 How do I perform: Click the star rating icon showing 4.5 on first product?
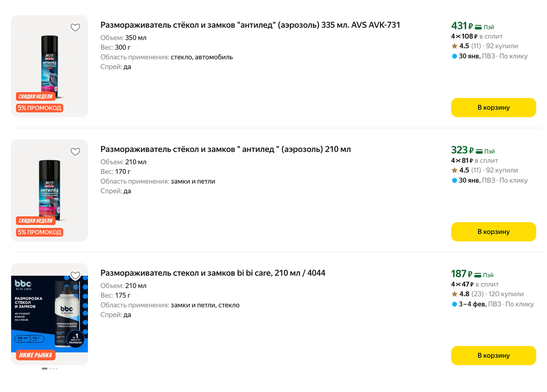click(x=455, y=46)
